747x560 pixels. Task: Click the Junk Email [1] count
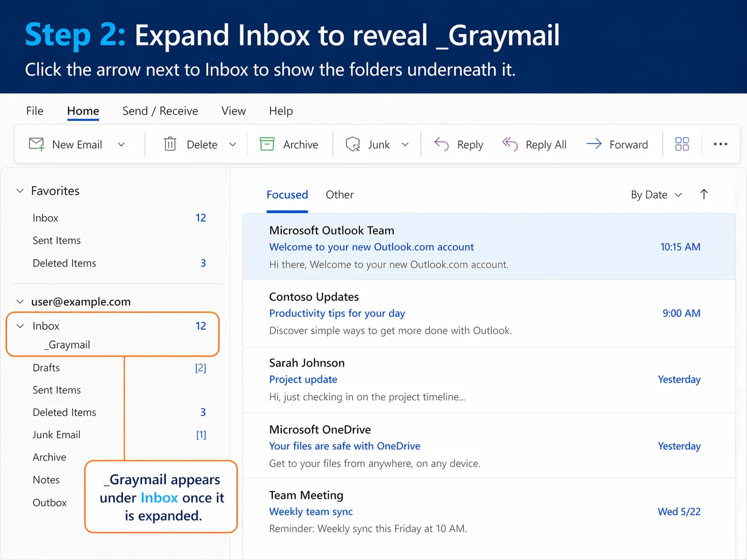click(201, 435)
